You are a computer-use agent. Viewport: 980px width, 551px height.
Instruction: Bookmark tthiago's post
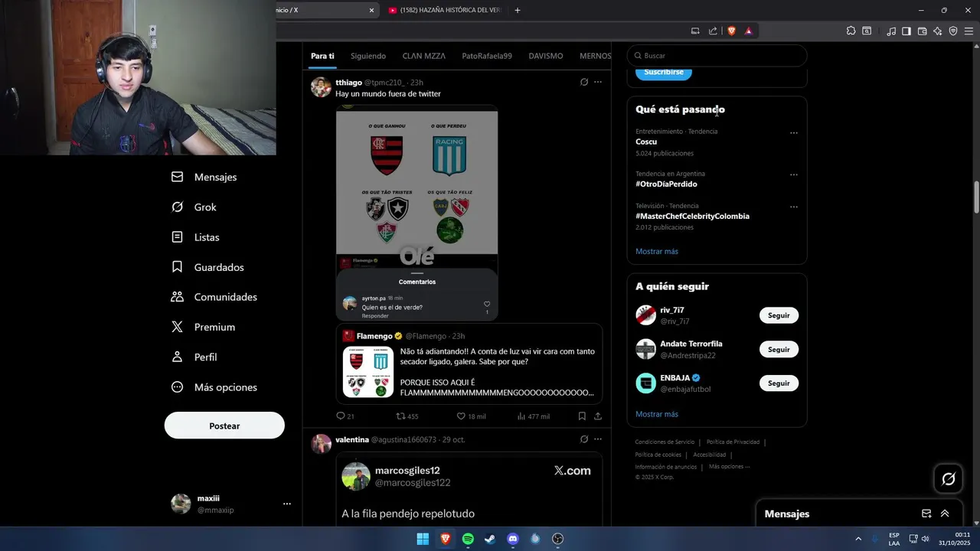582,416
